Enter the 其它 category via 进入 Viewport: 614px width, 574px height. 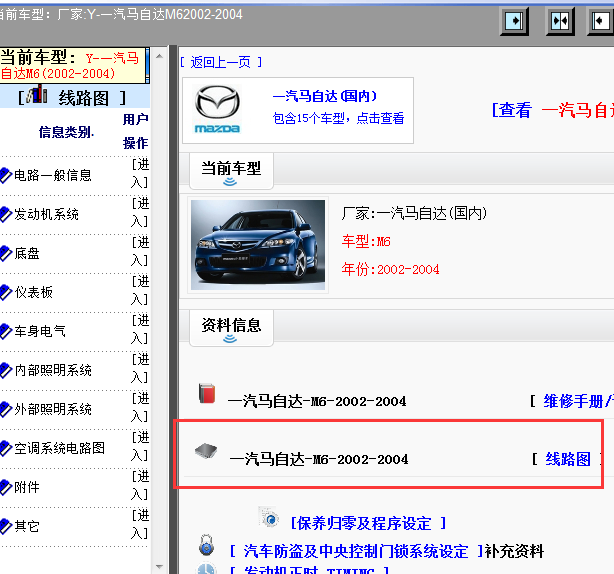click(x=140, y=524)
